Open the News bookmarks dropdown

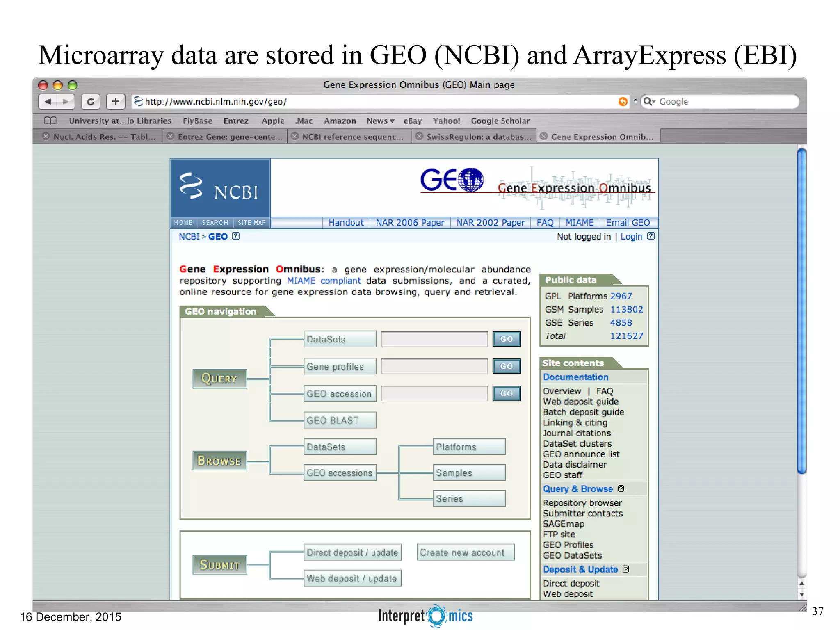pyautogui.click(x=381, y=121)
